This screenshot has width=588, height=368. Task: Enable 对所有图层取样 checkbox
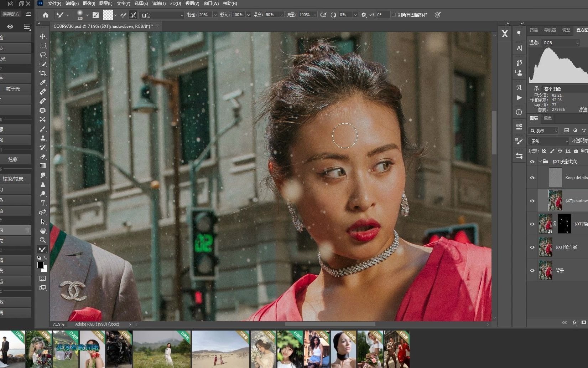(394, 15)
